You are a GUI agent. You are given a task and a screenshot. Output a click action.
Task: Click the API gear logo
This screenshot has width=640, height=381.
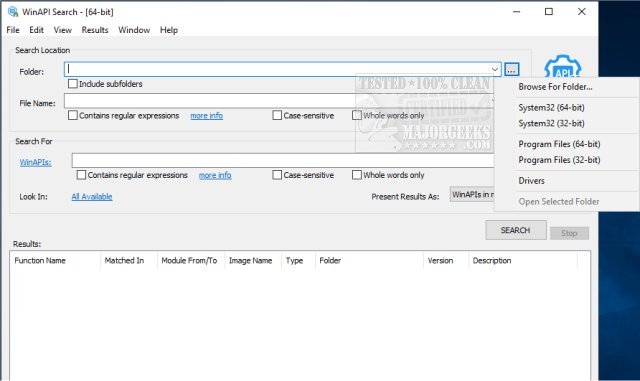tap(562, 67)
